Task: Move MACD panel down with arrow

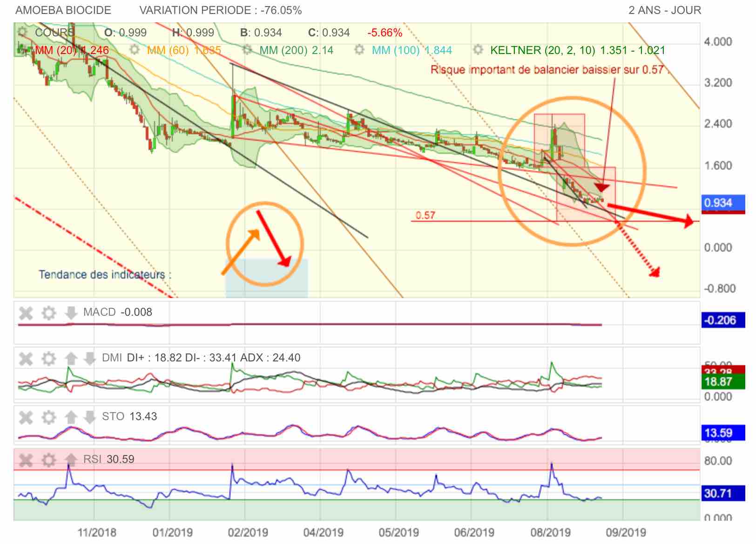Action: coord(71,313)
